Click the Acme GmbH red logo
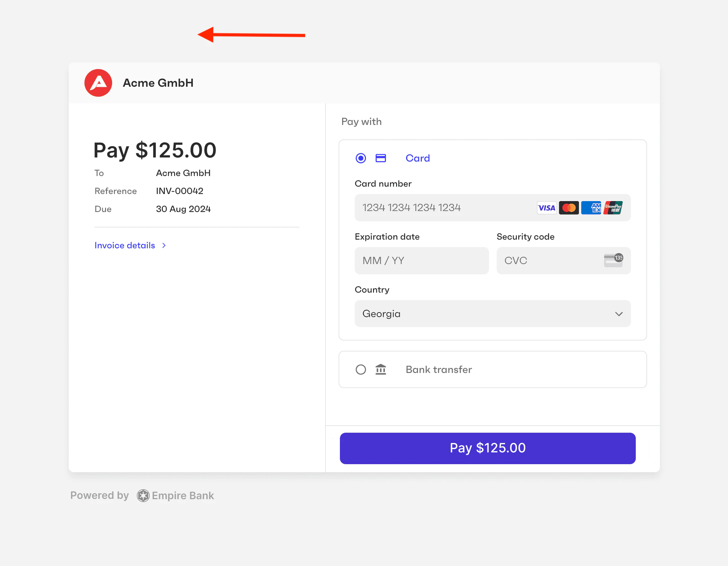Viewport: 728px width, 566px height. point(98,83)
